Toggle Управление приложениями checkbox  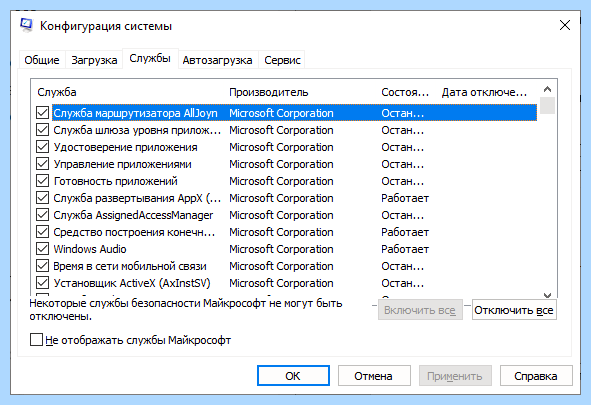[42, 164]
